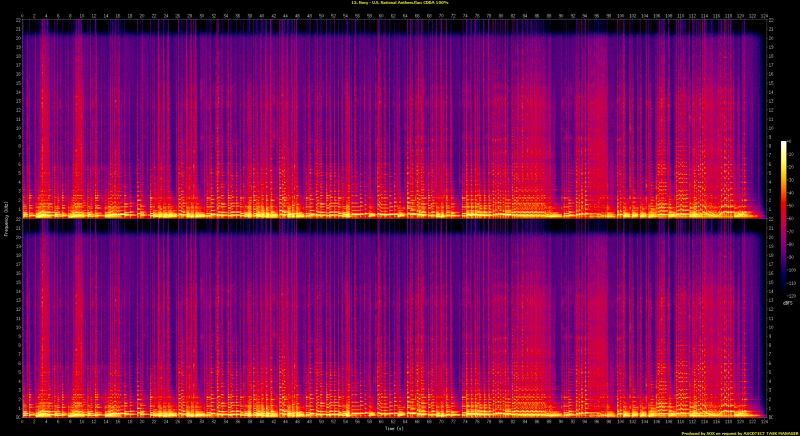Select the 30 second mark on top time axis
This screenshot has width=800, height=436.
click(x=202, y=16)
